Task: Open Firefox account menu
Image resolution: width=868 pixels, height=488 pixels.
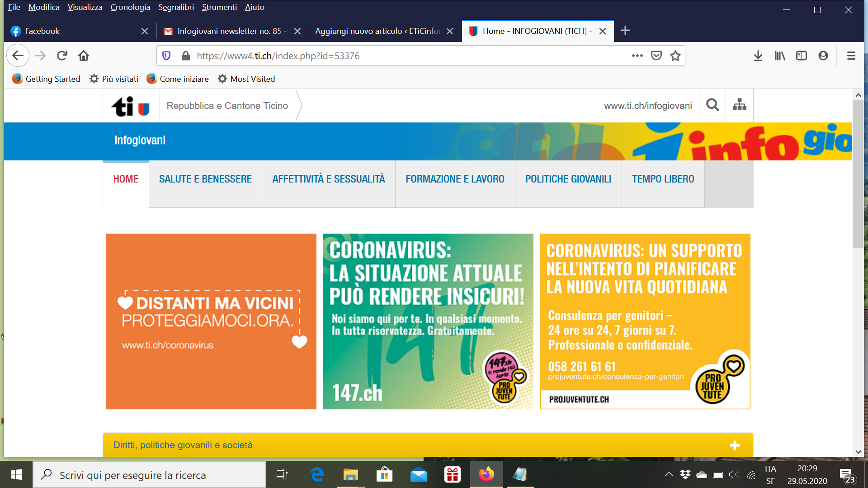Action: point(823,56)
